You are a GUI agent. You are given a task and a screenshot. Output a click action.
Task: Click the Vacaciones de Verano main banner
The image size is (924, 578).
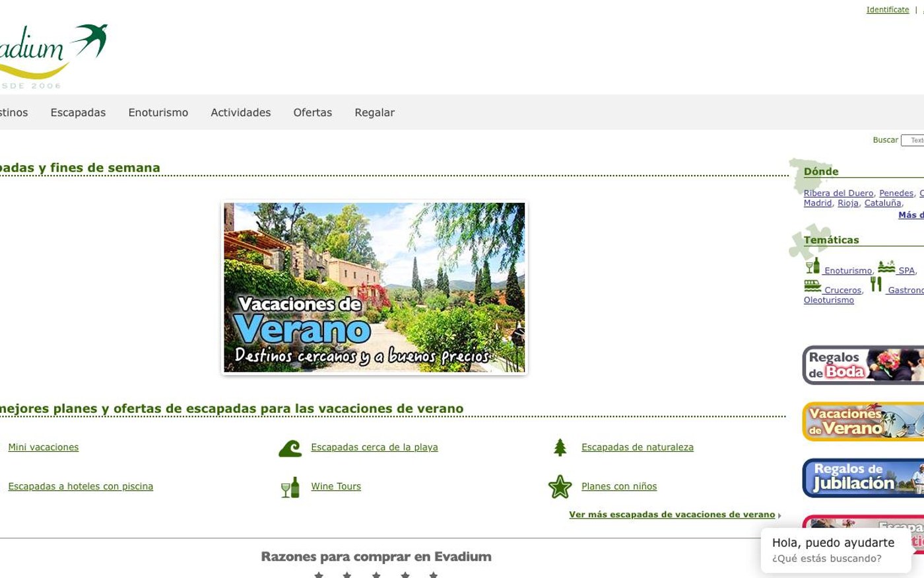(x=374, y=287)
